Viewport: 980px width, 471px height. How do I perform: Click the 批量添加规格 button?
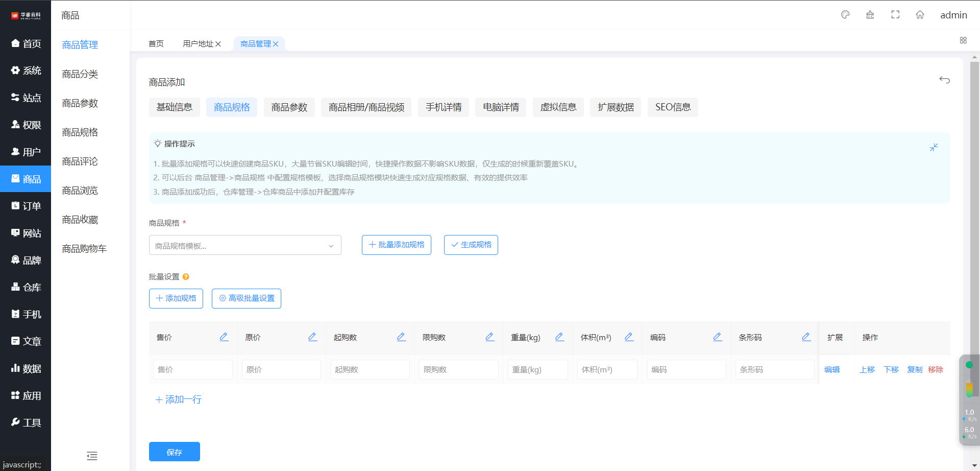[396, 245]
